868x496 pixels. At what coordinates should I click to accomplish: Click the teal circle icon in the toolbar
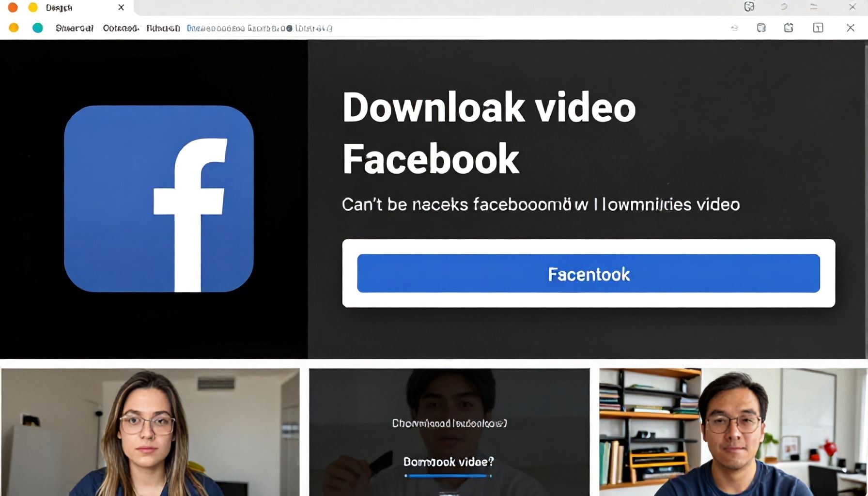coord(37,28)
